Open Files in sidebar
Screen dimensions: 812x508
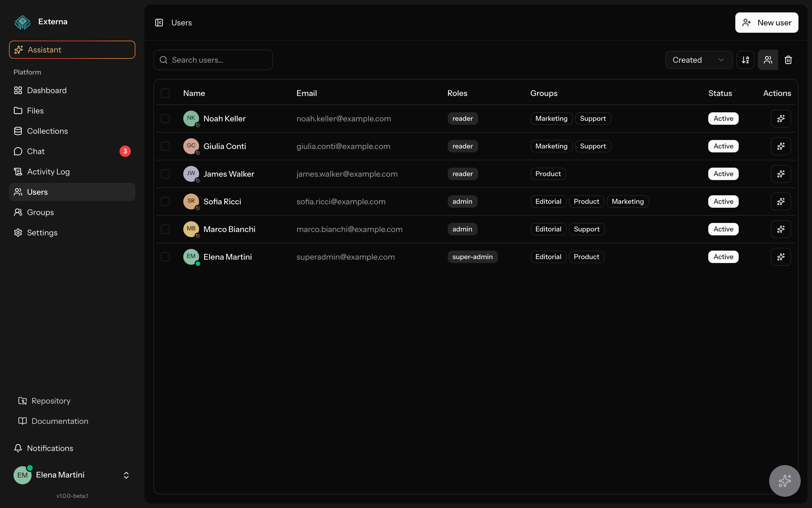[72, 111]
